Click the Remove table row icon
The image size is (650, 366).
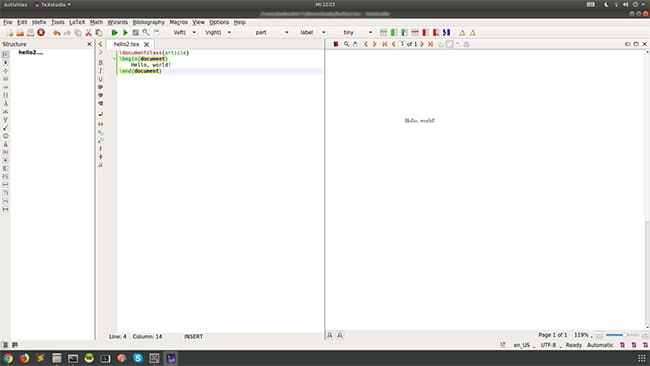pyautogui.click(x=415, y=33)
